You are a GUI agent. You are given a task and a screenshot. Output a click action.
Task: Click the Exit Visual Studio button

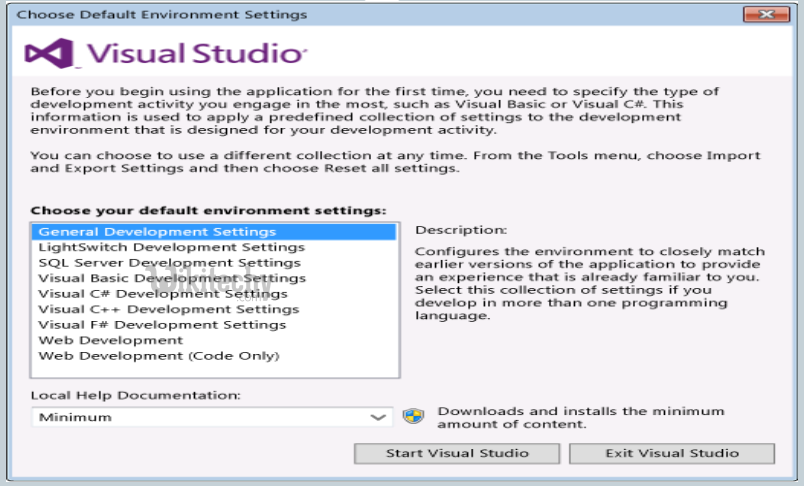point(672,453)
